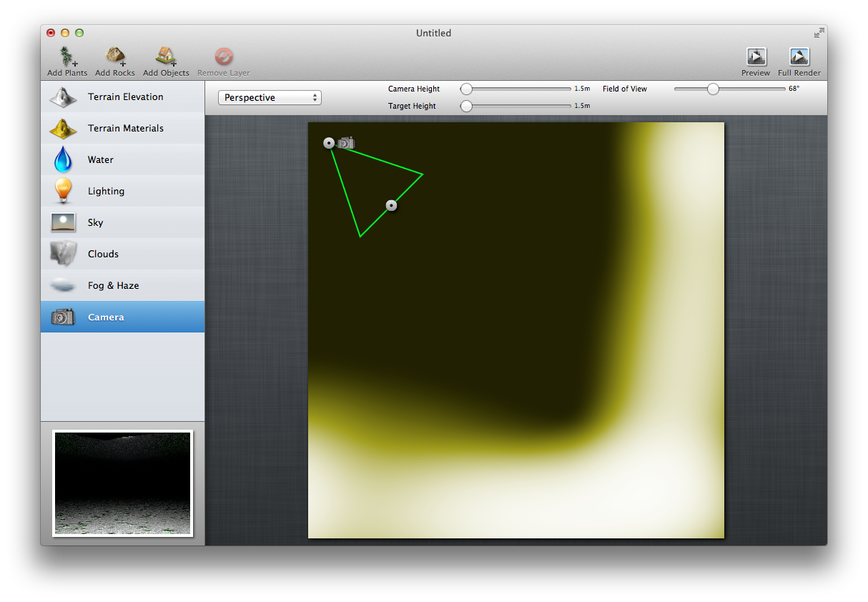Select the Terrain Materials label
868x602 pixels.
pyautogui.click(x=126, y=128)
